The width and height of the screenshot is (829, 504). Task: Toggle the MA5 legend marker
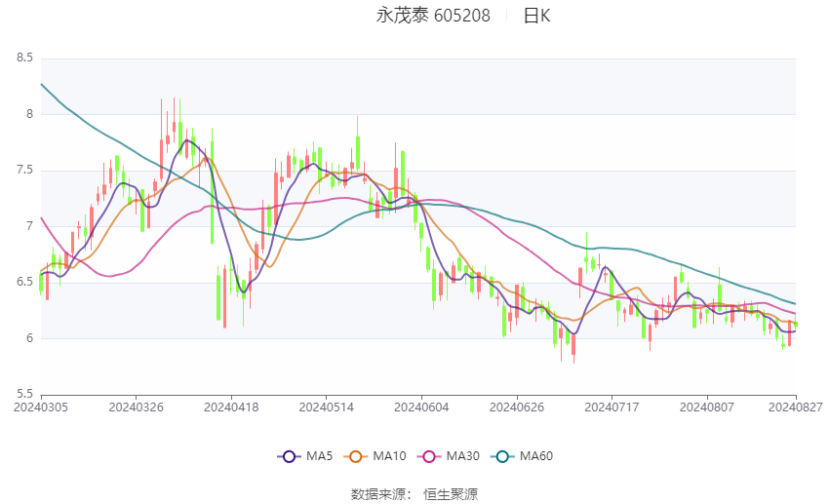pos(290,456)
